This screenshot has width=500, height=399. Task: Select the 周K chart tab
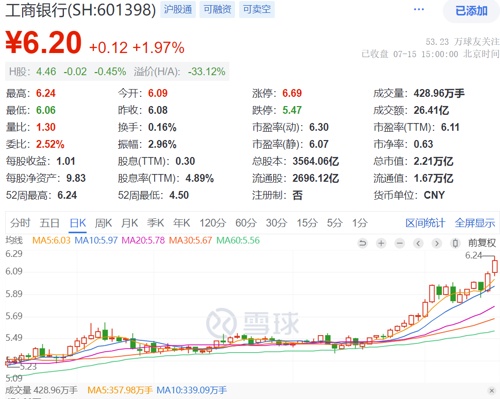tap(103, 223)
